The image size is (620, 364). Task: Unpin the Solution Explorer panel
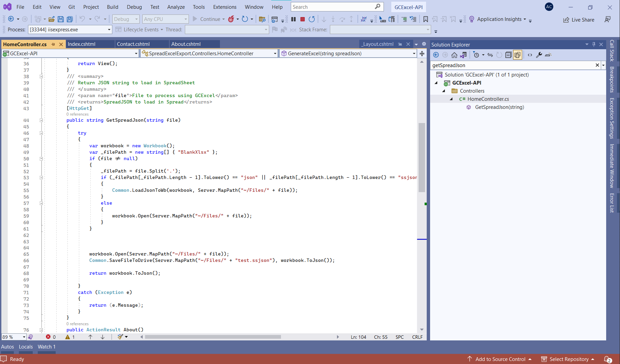(x=594, y=44)
